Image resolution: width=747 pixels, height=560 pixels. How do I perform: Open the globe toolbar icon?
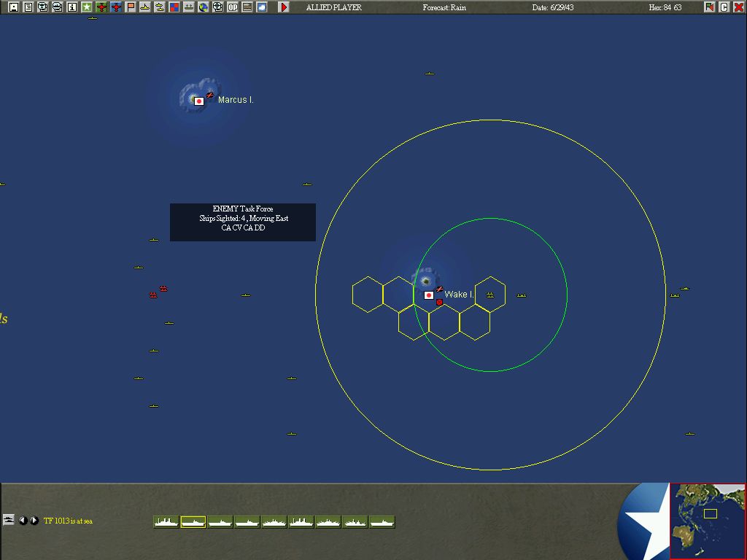[x=204, y=7]
